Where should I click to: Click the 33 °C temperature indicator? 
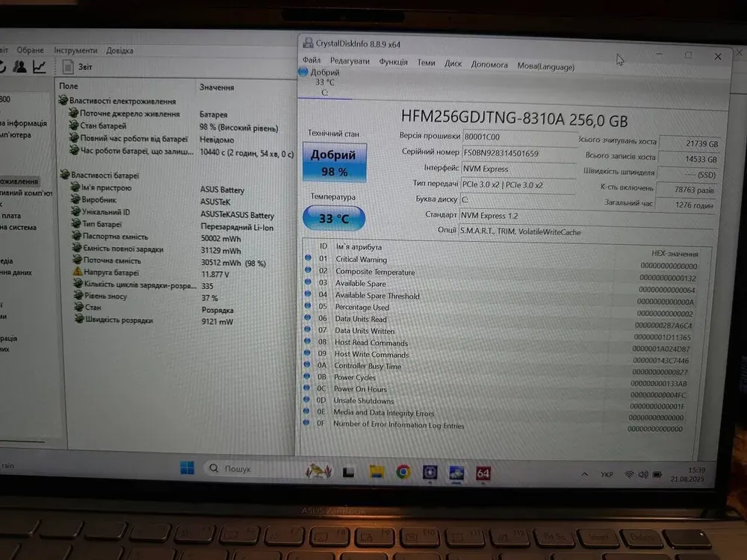tap(333, 219)
